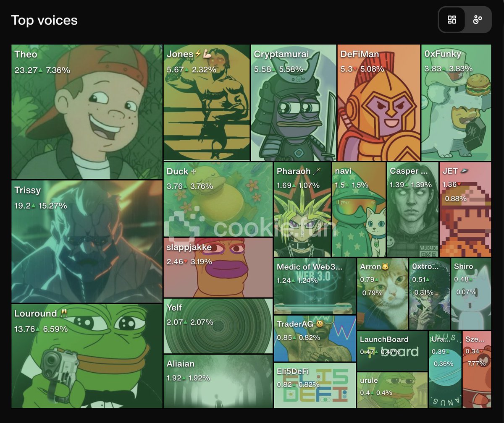The image size is (504, 423).
Task: Click Louround's "13.76" share value
Action: coord(24,329)
